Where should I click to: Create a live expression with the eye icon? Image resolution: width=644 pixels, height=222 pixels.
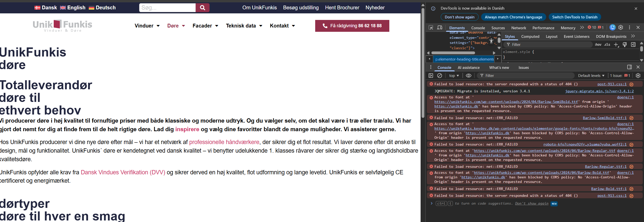tap(469, 75)
